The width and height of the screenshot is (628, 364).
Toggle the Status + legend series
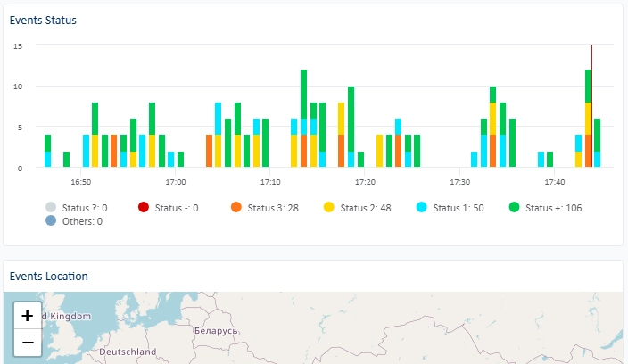545,208
